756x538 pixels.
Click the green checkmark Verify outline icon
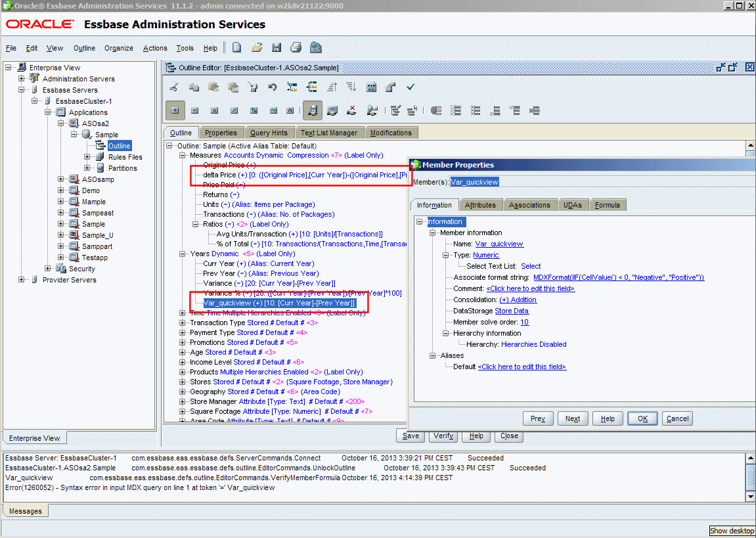click(411, 87)
